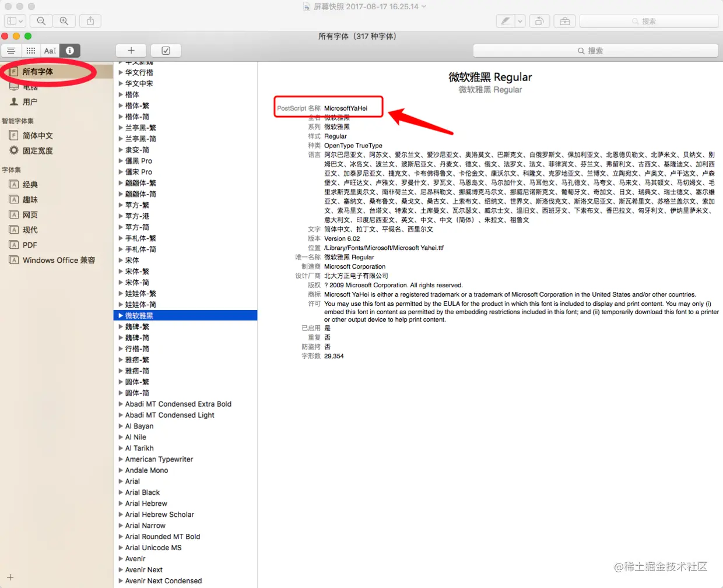This screenshot has width=723, height=588.
Task: Open the screenshot filename dropdown in the title bar
Action: point(424,7)
